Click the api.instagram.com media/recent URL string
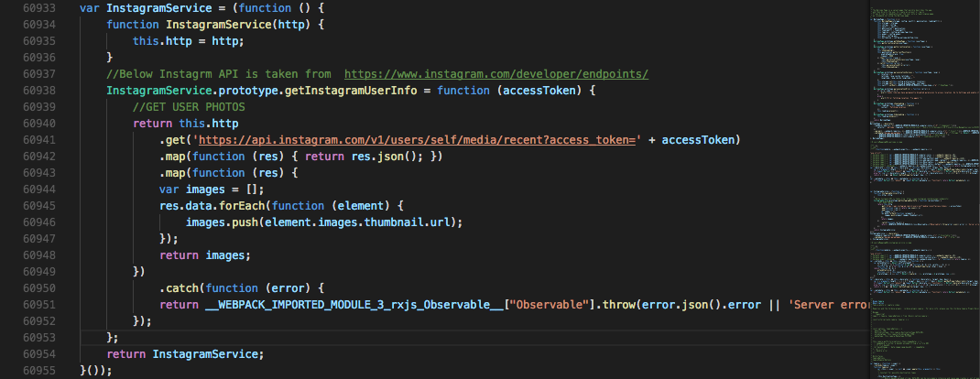 (416, 140)
